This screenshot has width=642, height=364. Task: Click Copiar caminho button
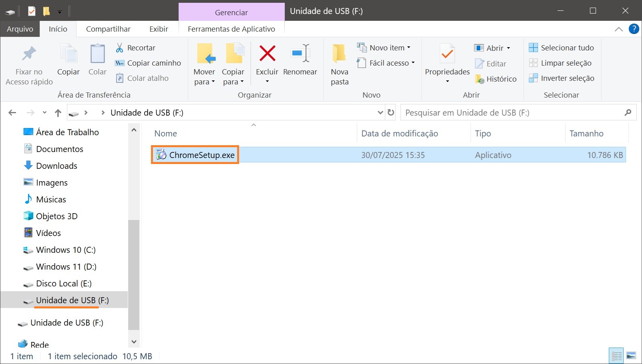[148, 63]
